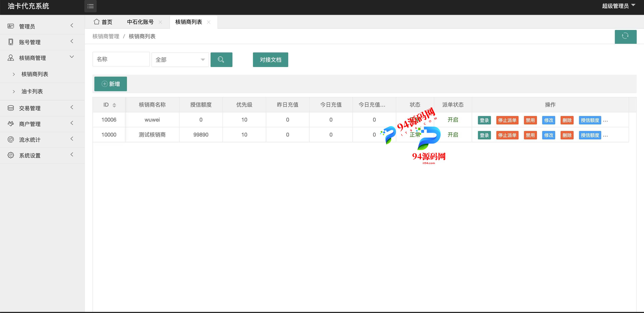Click the credit value 99890
The image size is (644, 313).
[201, 135]
